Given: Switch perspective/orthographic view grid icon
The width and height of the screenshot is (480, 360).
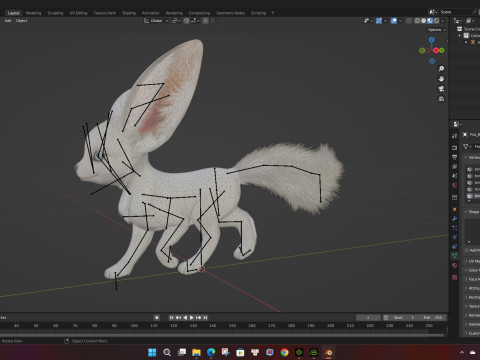Looking at the screenshot, I should [x=441, y=99].
